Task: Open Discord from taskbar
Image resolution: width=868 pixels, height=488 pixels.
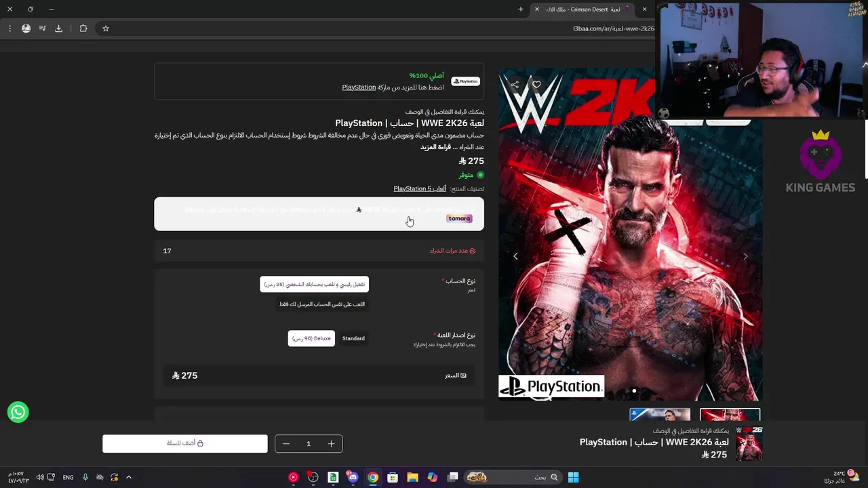Action: coord(353,477)
